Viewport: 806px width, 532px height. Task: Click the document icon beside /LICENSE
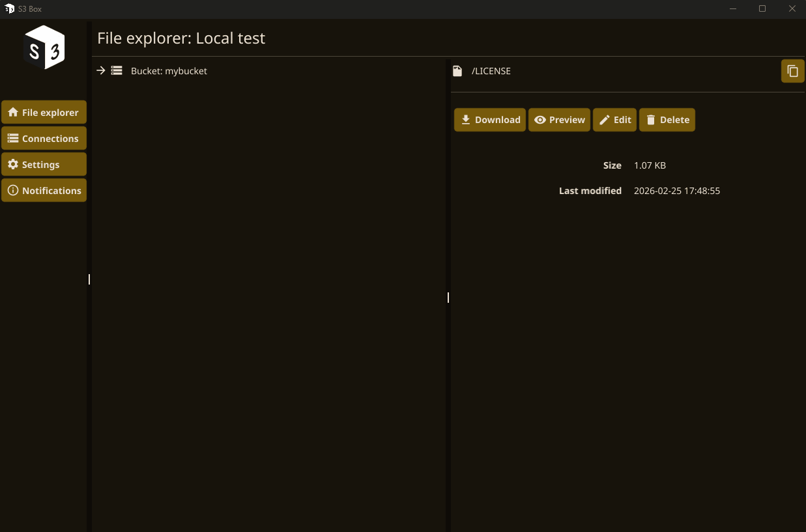(457, 70)
